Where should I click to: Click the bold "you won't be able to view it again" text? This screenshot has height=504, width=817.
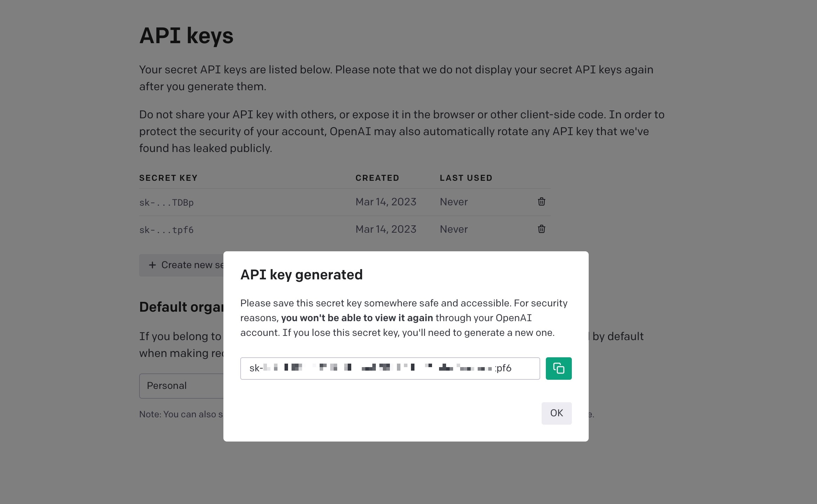click(357, 318)
